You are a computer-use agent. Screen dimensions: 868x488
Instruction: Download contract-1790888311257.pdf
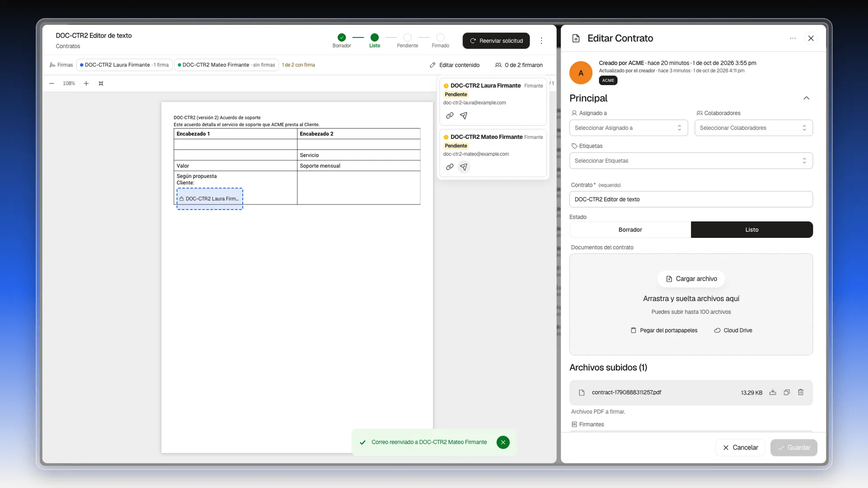point(773,392)
